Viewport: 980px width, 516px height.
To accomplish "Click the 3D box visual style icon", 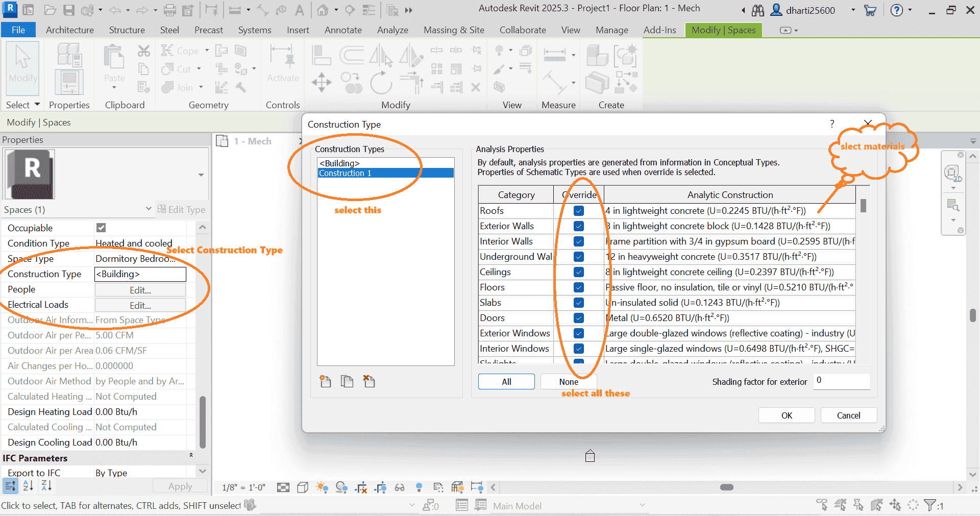I will (x=302, y=488).
